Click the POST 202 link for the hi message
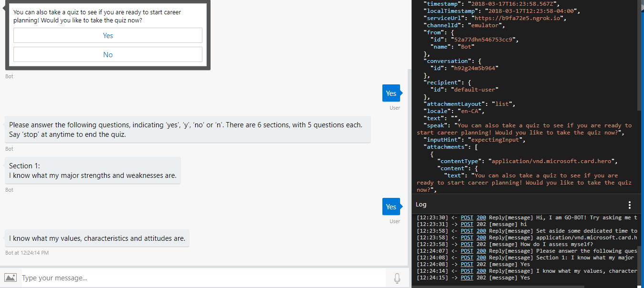 [x=467, y=224]
